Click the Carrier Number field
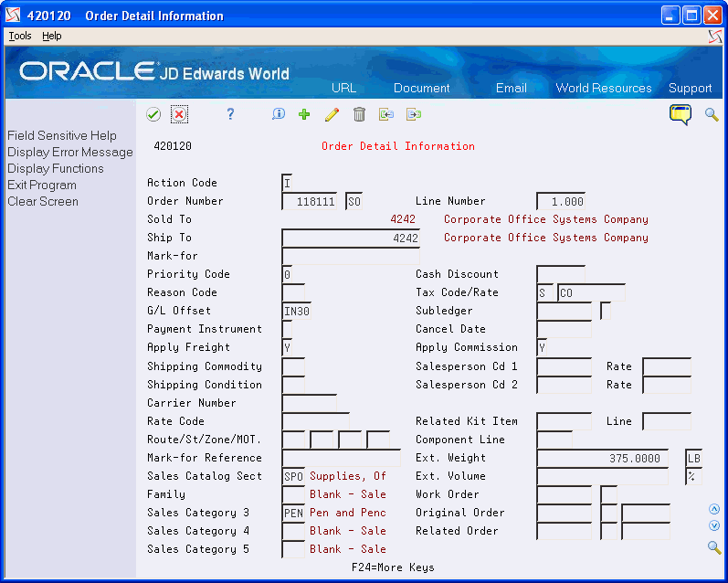Screen dimensions: 728x583 coord(310,403)
